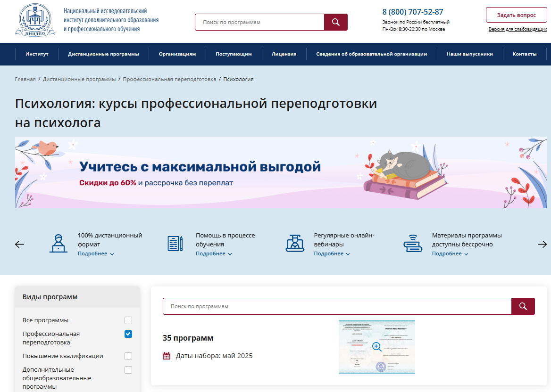Click the online webinars icon
Screen dimensions: 551x392
(x=295, y=244)
